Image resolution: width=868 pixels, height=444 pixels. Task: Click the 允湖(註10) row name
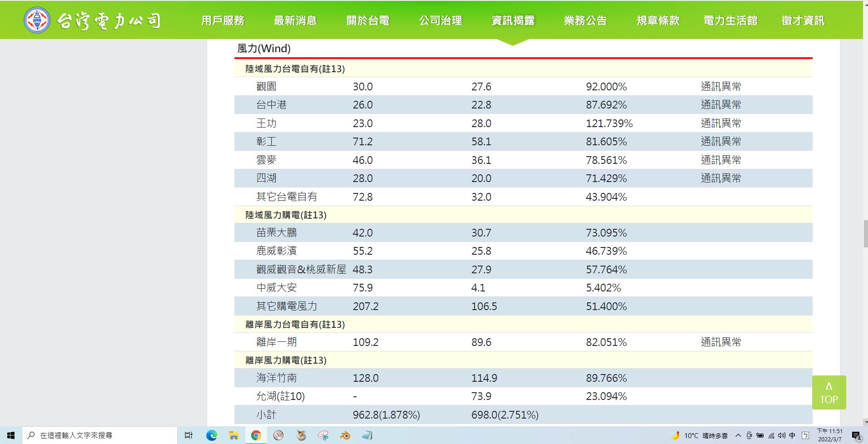281,396
